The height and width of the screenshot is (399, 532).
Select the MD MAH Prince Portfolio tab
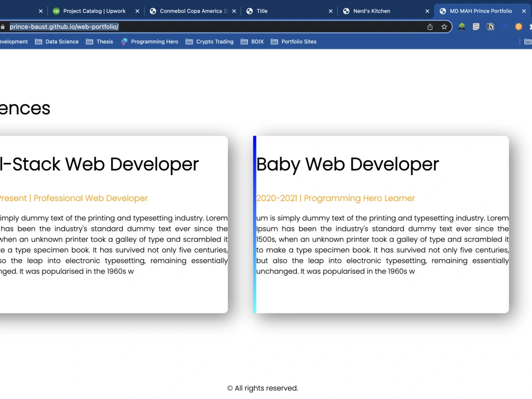pos(481,11)
